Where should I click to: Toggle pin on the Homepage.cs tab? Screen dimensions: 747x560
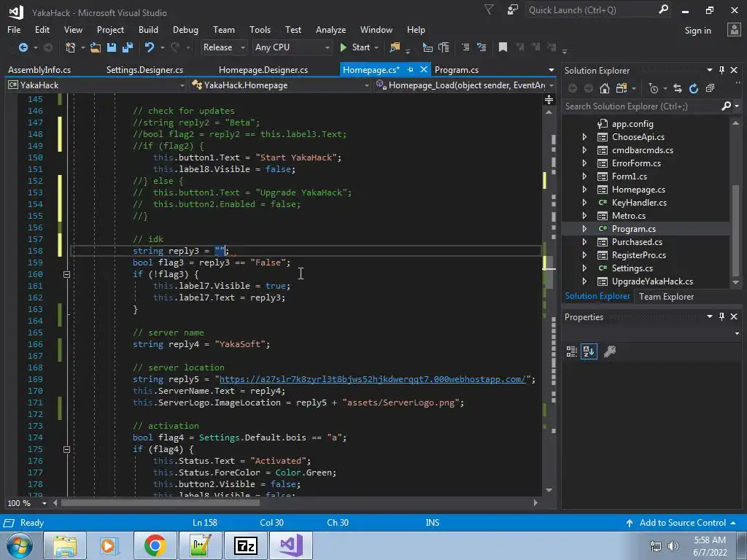point(410,69)
